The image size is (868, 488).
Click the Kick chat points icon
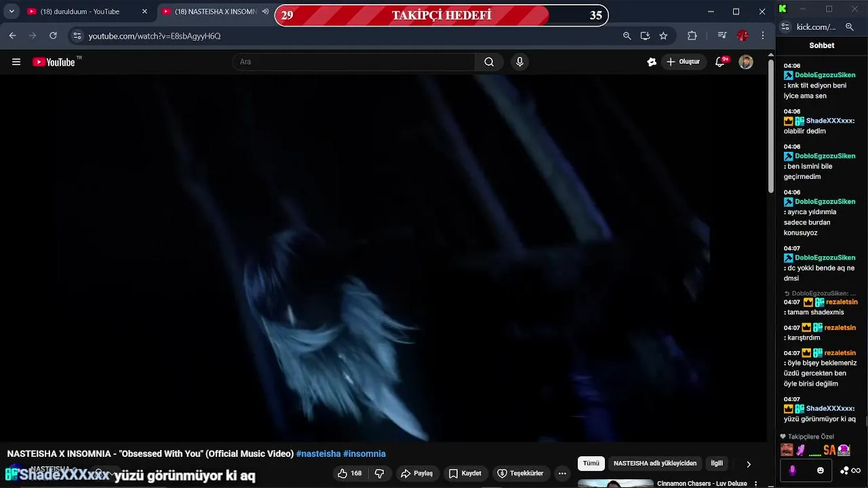844,470
